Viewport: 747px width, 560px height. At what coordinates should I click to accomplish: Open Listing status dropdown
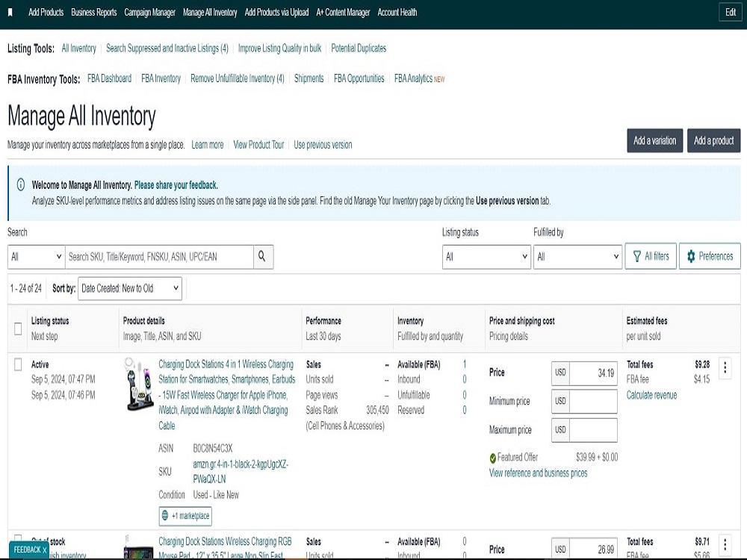point(486,257)
